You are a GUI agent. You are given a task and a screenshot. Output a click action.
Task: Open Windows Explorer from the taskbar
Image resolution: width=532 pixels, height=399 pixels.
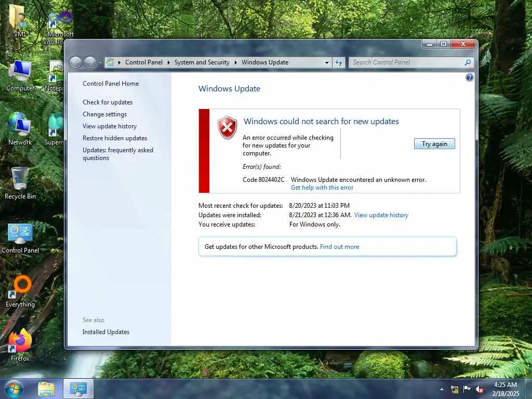point(46,389)
